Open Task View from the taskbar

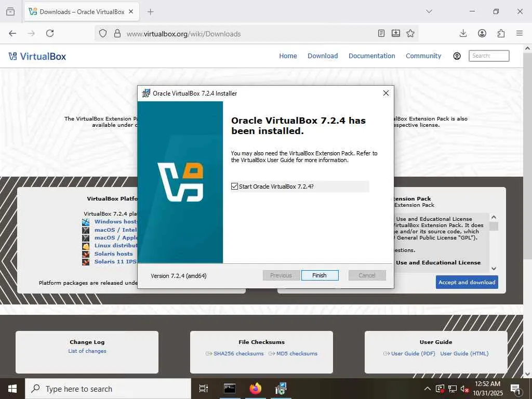pos(204,389)
